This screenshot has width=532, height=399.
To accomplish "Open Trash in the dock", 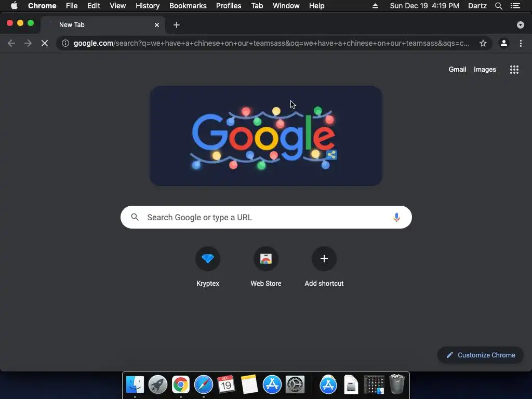I will click(x=396, y=384).
